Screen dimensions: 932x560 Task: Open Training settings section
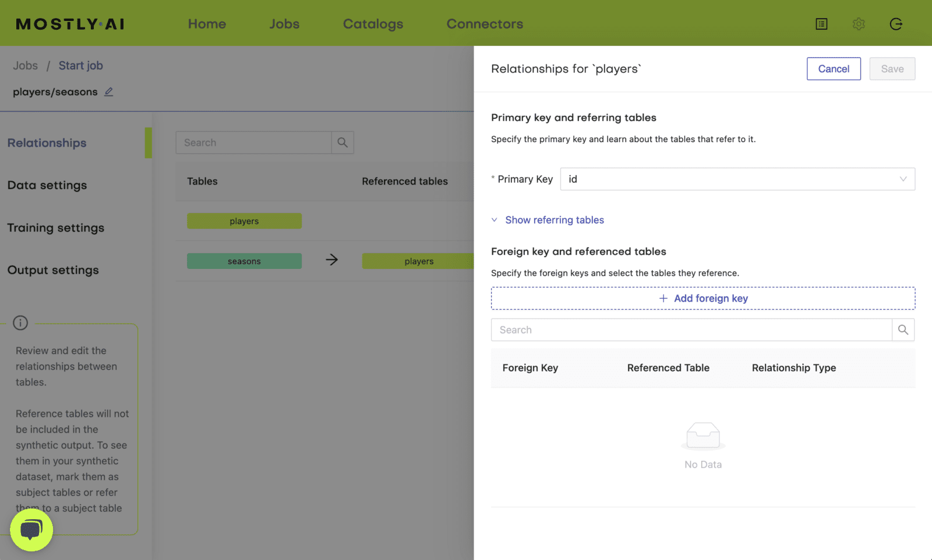pos(56,228)
